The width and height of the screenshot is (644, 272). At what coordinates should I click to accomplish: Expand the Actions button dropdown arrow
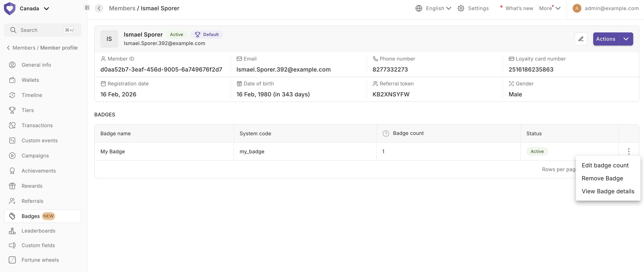[626, 39]
